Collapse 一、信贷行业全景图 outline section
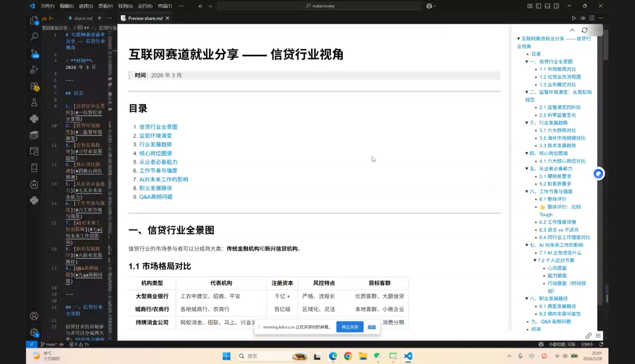The width and height of the screenshot is (635, 364). tap(527, 62)
